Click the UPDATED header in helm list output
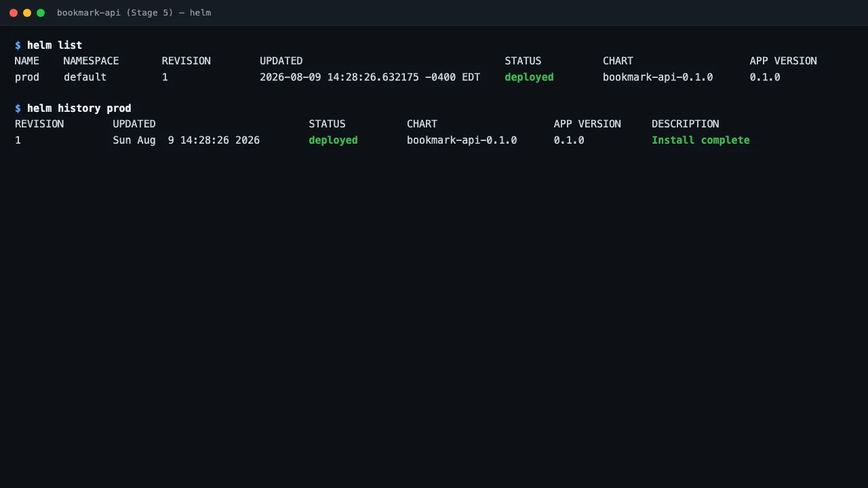 281,61
